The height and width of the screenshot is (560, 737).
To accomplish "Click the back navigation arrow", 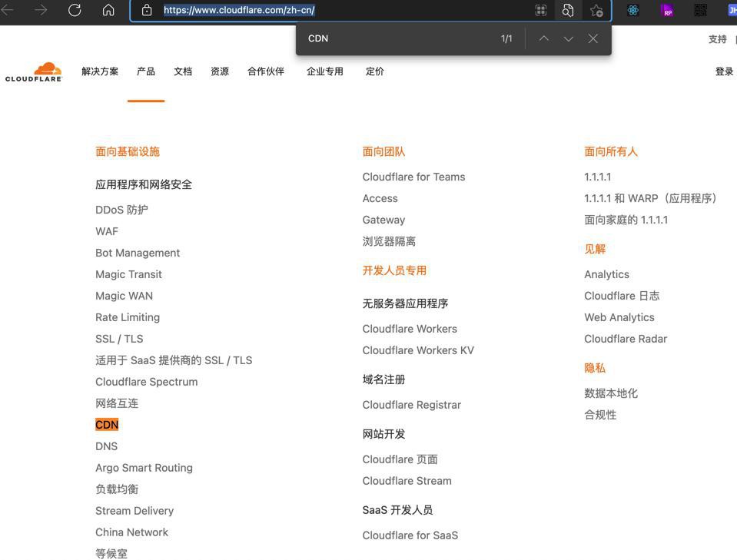I will click(8, 10).
